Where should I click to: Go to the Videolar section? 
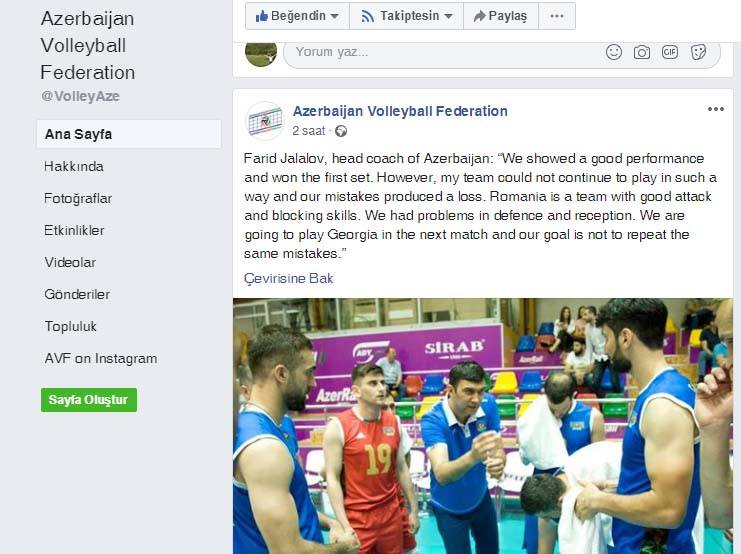(x=70, y=262)
